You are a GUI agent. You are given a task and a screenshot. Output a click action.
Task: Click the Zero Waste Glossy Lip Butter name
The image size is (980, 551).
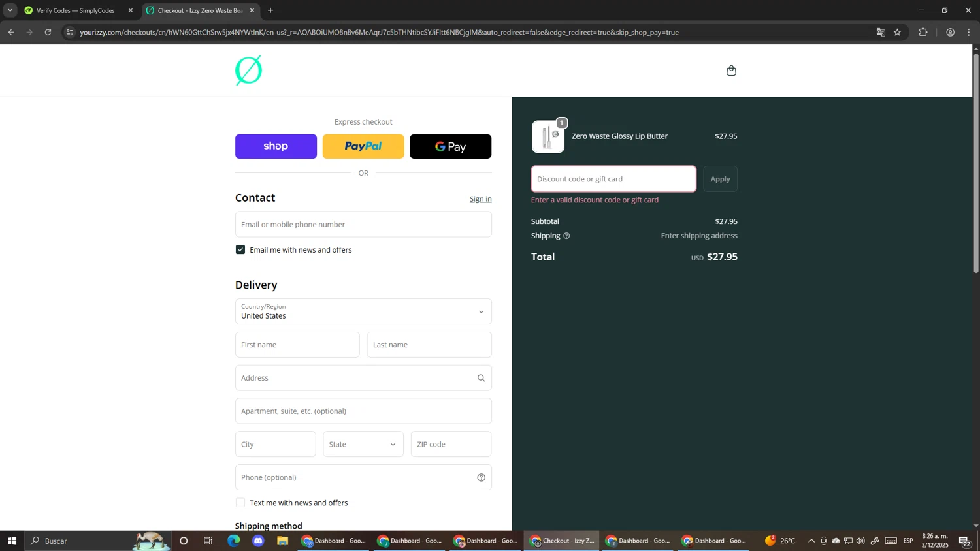point(619,136)
